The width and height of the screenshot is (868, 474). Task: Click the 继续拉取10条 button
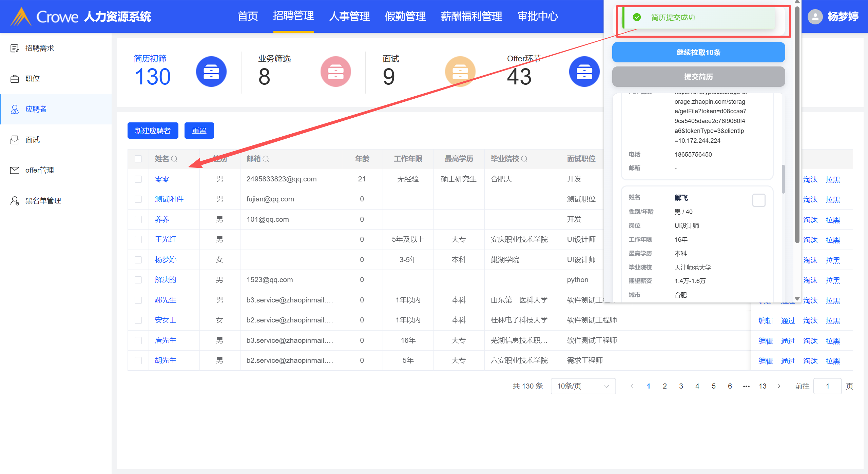point(698,52)
